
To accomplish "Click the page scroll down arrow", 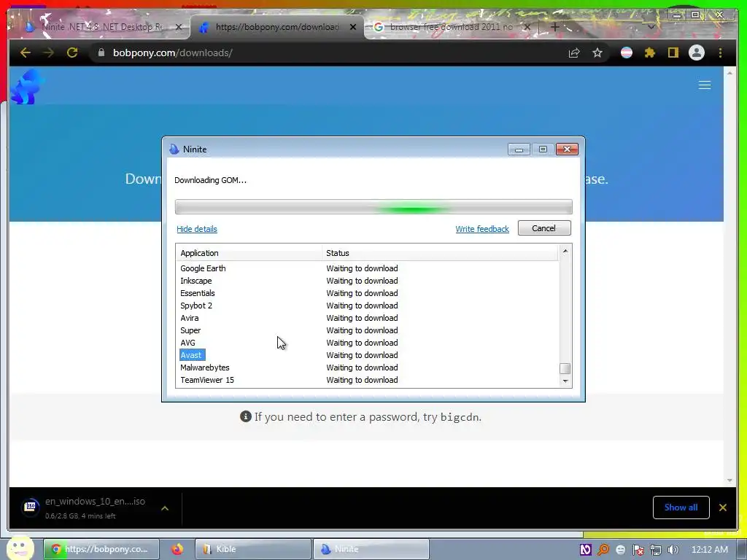I will click(729, 481).
